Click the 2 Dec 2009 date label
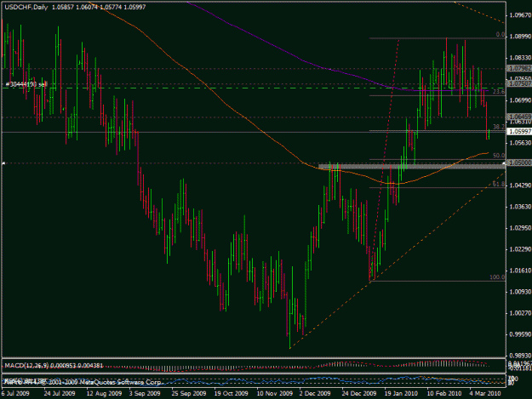Screen dimensions: 532x399 pos(315,394)
